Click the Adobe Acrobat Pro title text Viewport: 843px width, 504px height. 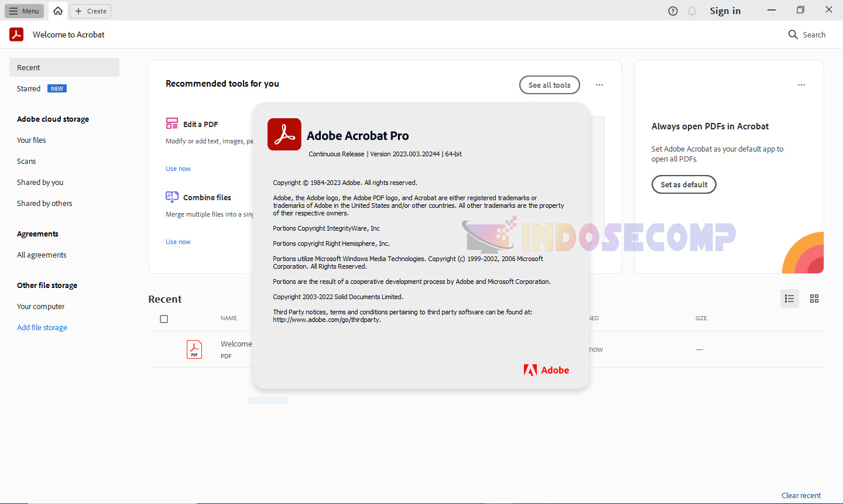[x=358, y=136]
